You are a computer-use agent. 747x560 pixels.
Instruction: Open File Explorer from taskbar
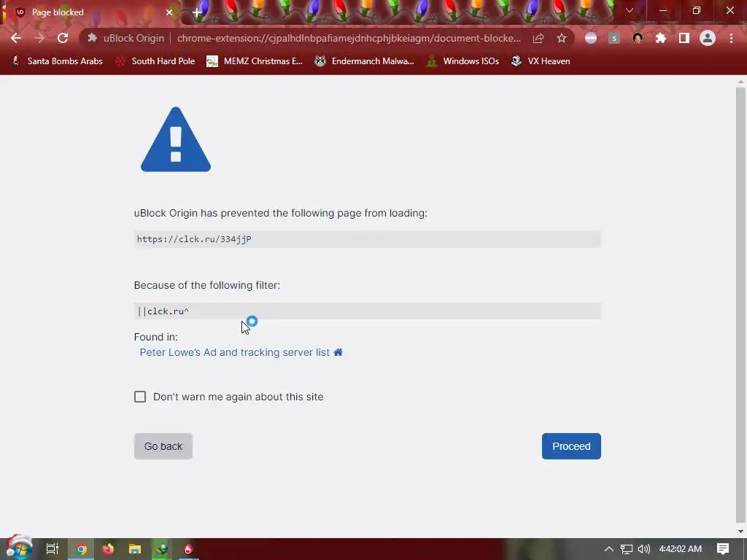(x=135, y=549)
